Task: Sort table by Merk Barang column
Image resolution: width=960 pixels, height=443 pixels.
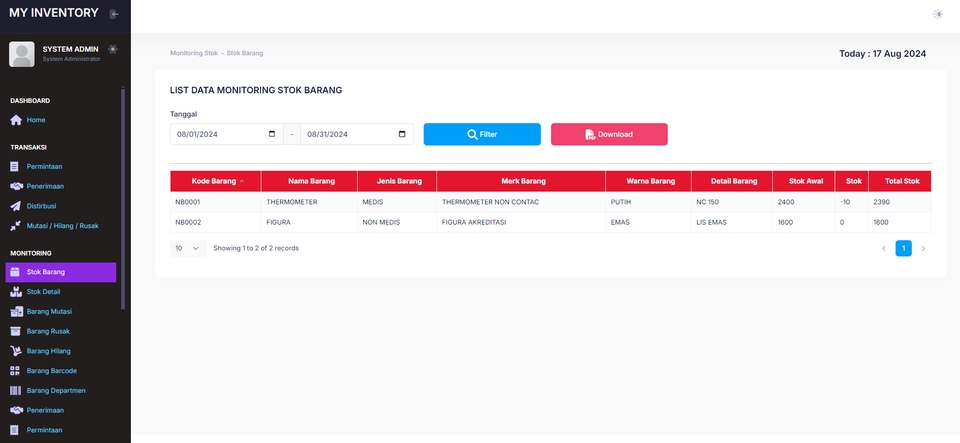Action: (x=521, y=181)
